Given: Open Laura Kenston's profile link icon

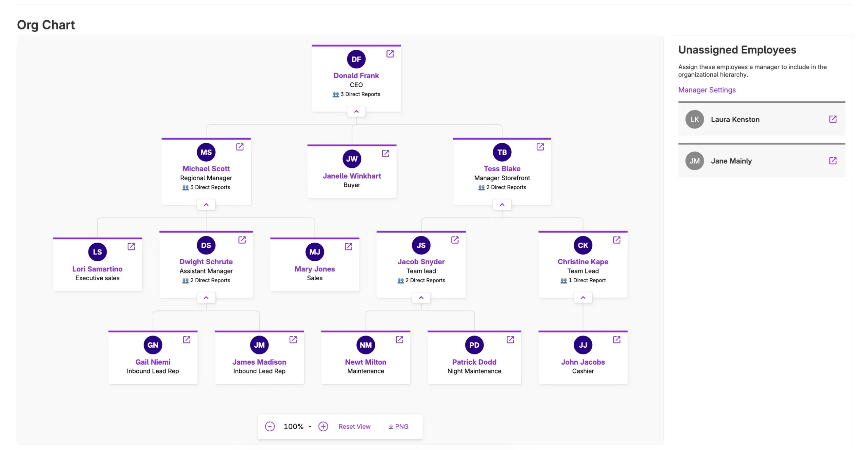Looking at the screenshot, I should tap(833, 119).
